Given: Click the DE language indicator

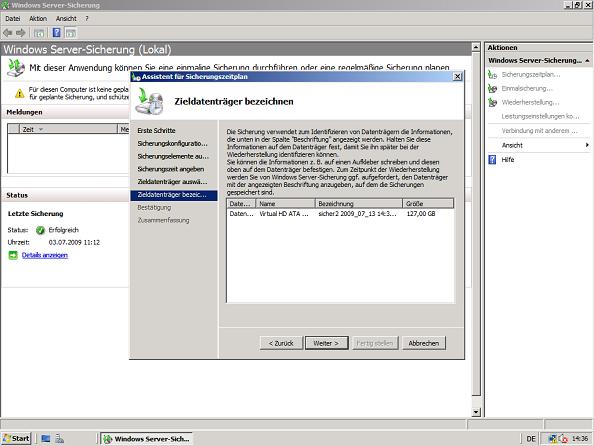Looking at the screenshot, I should tap(531, 439).
